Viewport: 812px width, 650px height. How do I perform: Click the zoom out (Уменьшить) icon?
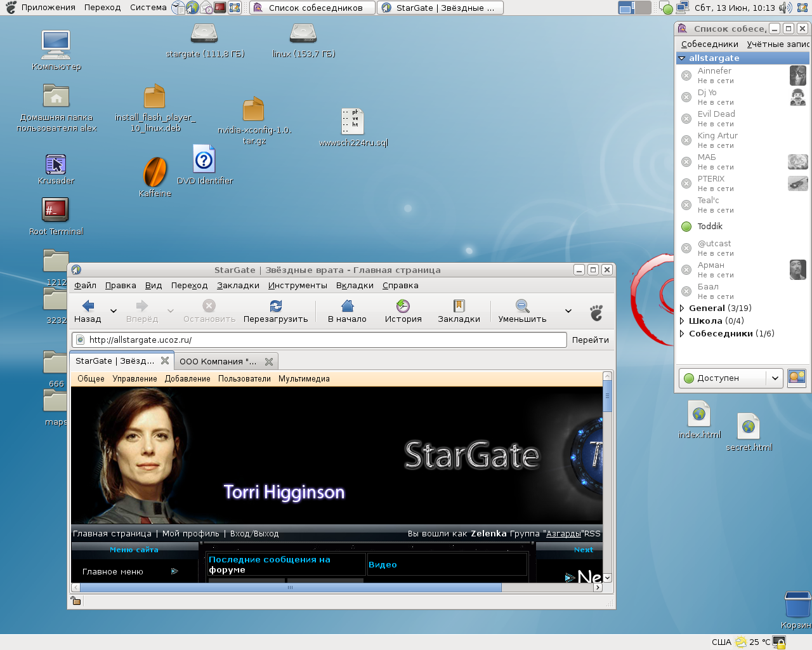pos(522,306)
